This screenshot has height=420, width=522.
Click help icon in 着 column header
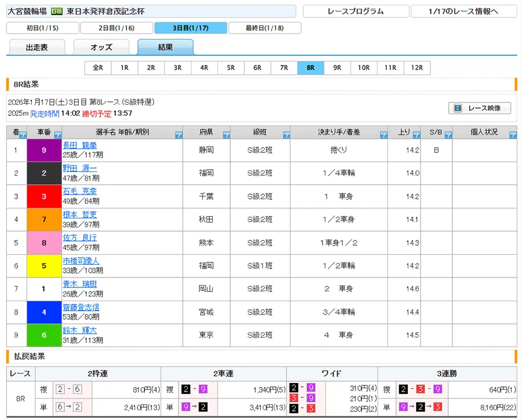click(23, 135)
